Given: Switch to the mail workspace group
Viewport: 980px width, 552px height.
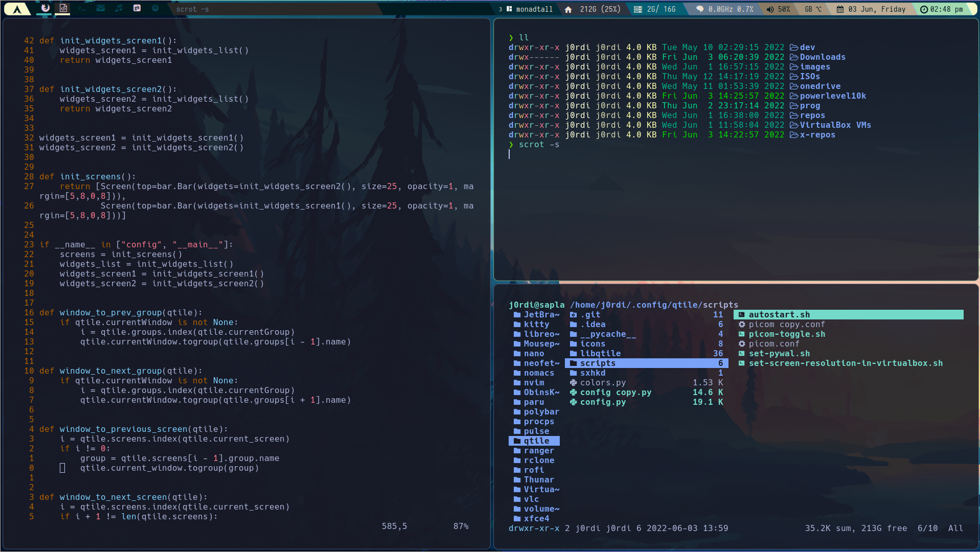Looking at the screenshot, I should [100, 8].
